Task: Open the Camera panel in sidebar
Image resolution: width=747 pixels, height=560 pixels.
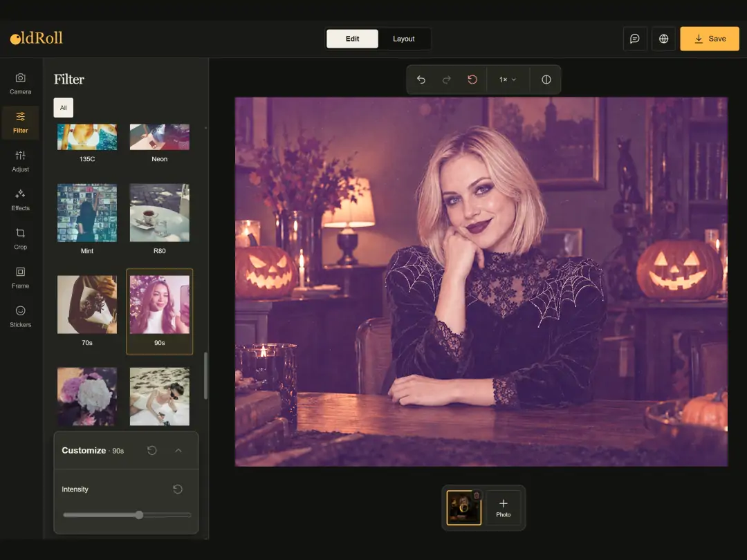Action: pos(21,84)
